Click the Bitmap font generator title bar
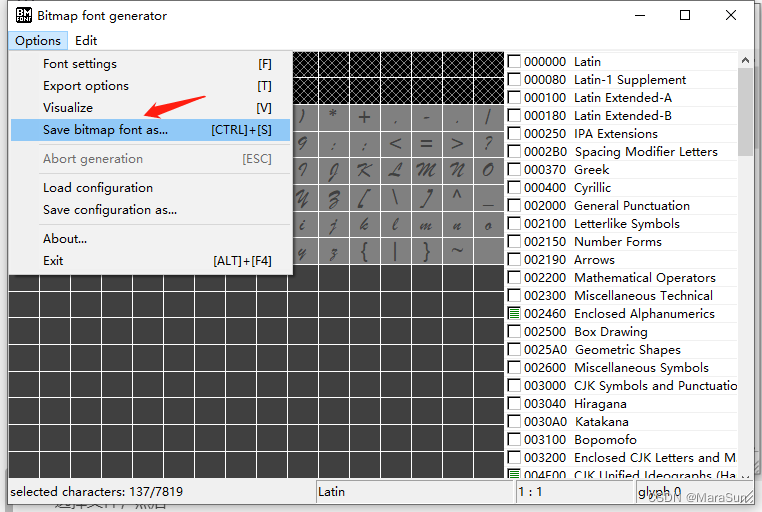The image size is (762, 512). tap(321, 16)
